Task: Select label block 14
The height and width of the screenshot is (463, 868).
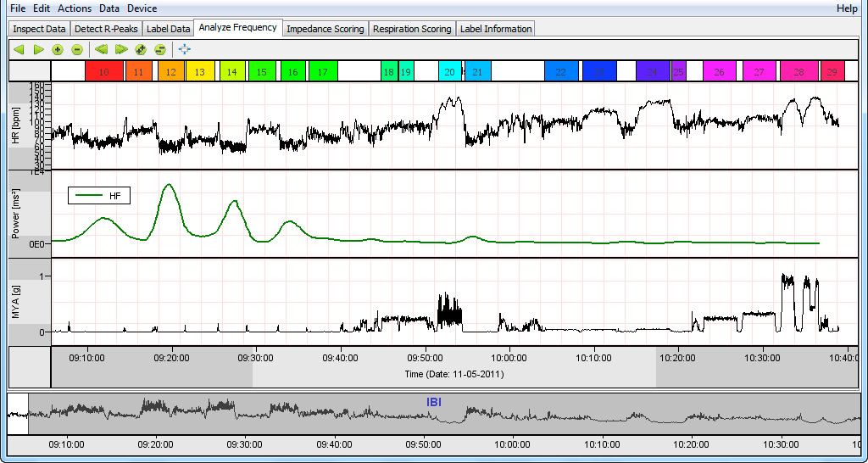Action: tap(232, 71)
